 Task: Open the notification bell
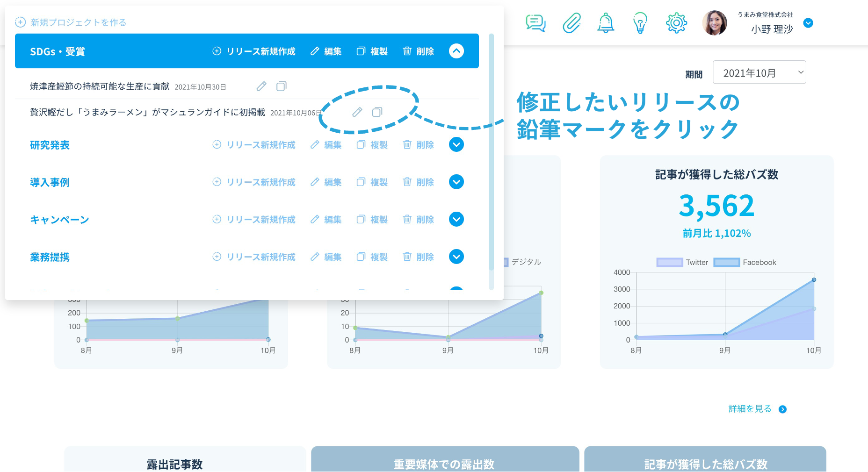(606, 23)
